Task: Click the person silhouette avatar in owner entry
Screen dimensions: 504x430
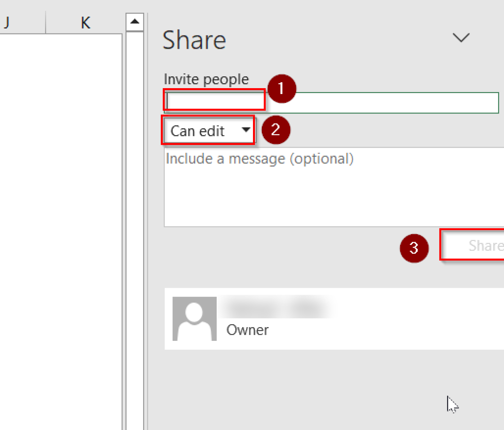Action: coord(195,319)
